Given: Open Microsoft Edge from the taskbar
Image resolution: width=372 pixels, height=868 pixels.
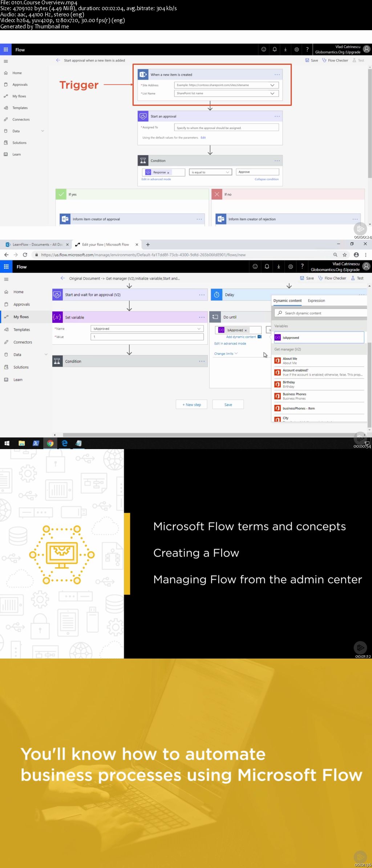Looking at the screenshot, I should click(x=65, y=443).
